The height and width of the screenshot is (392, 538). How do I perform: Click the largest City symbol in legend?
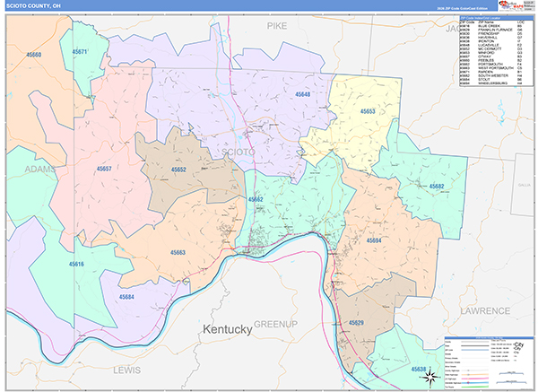click(518, 344)
